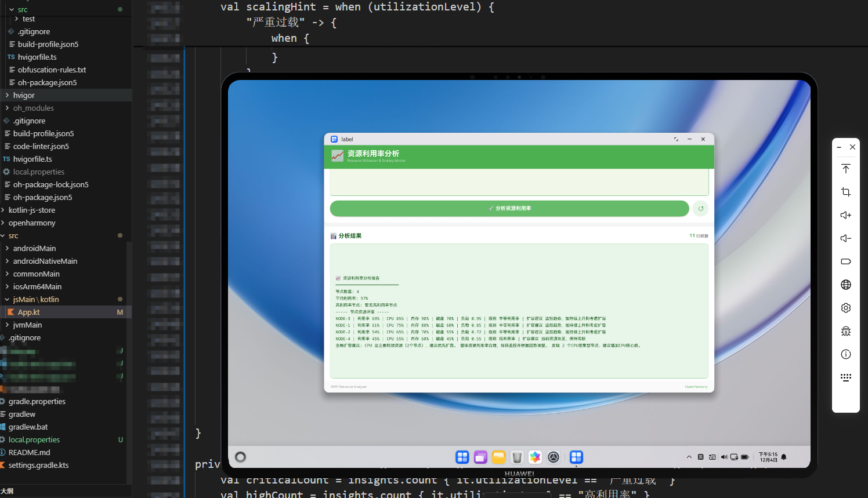Select the crop screenshot tool in emulator toolbar
The image size is (868, 498).
(x=846, y=192)
